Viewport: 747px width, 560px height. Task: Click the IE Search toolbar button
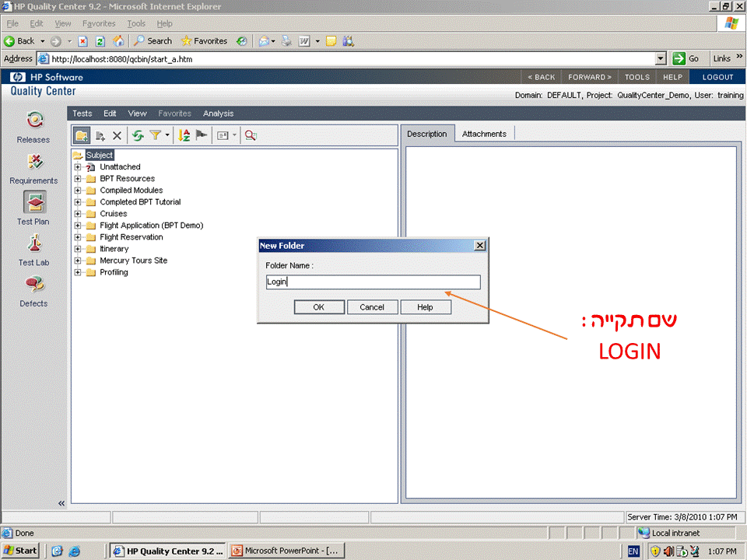coord(153,41)
